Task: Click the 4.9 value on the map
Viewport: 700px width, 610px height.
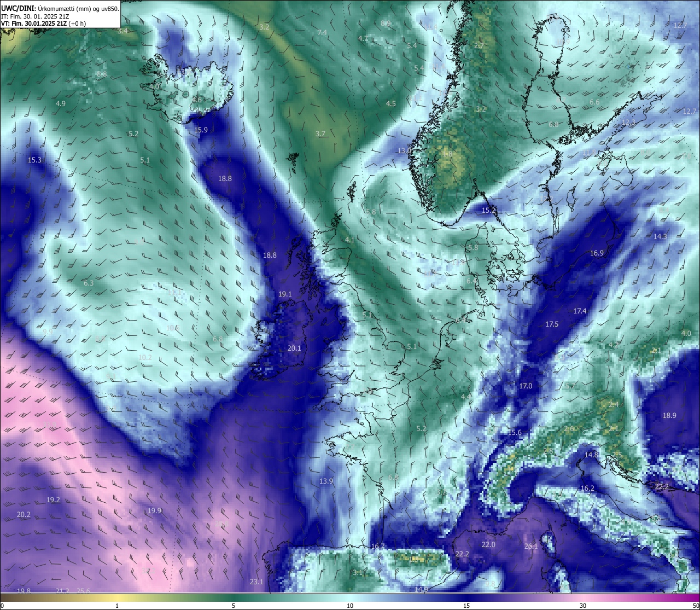Action: coord(61,103)
